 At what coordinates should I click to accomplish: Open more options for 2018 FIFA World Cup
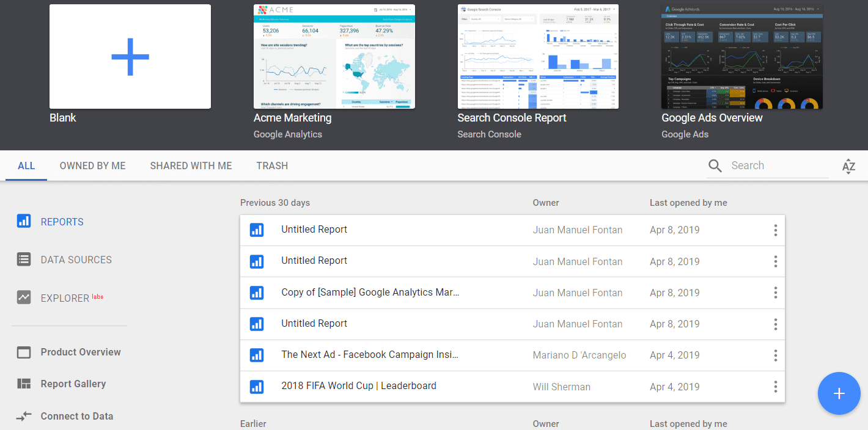775,386
